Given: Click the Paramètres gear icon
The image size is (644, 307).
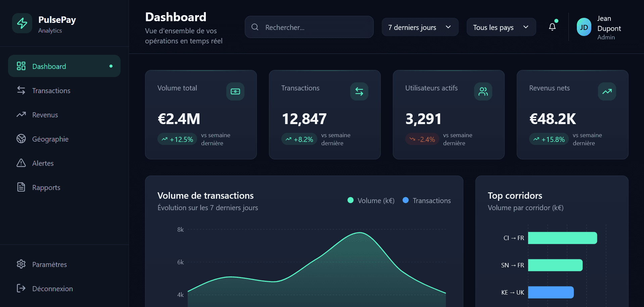Looking at the screenshot, I should 21,264.
